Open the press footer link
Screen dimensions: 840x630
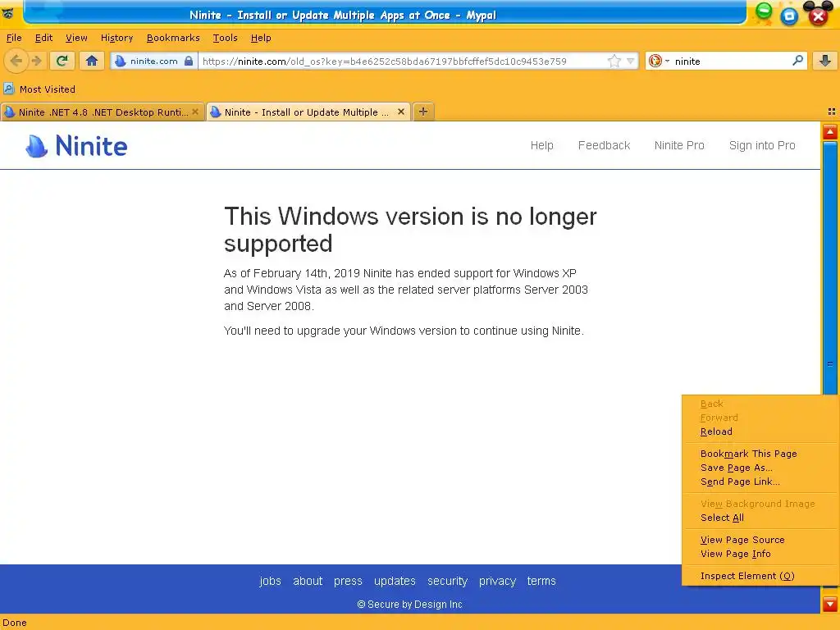pyautogui.click(x=348, y=581)
